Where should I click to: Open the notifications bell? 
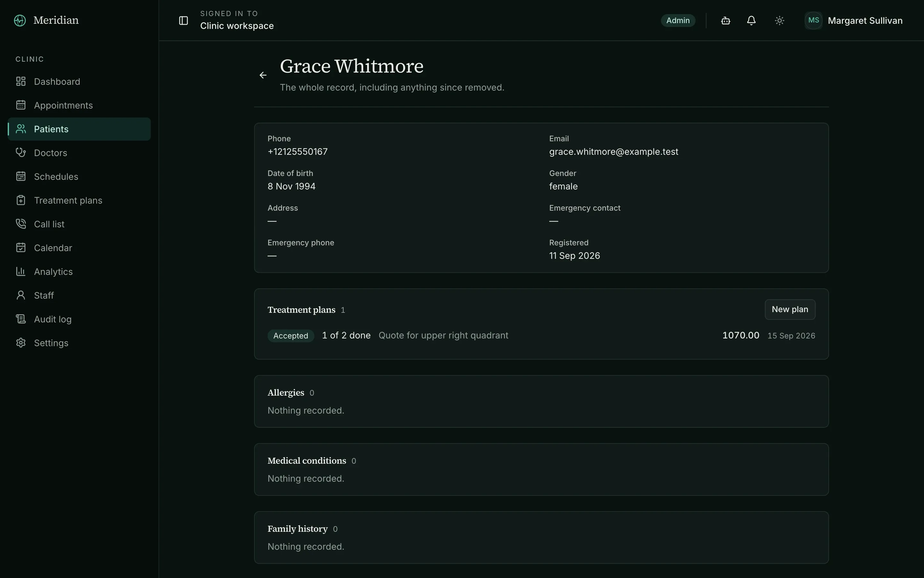pyautogui.click(x=751, y=20)
